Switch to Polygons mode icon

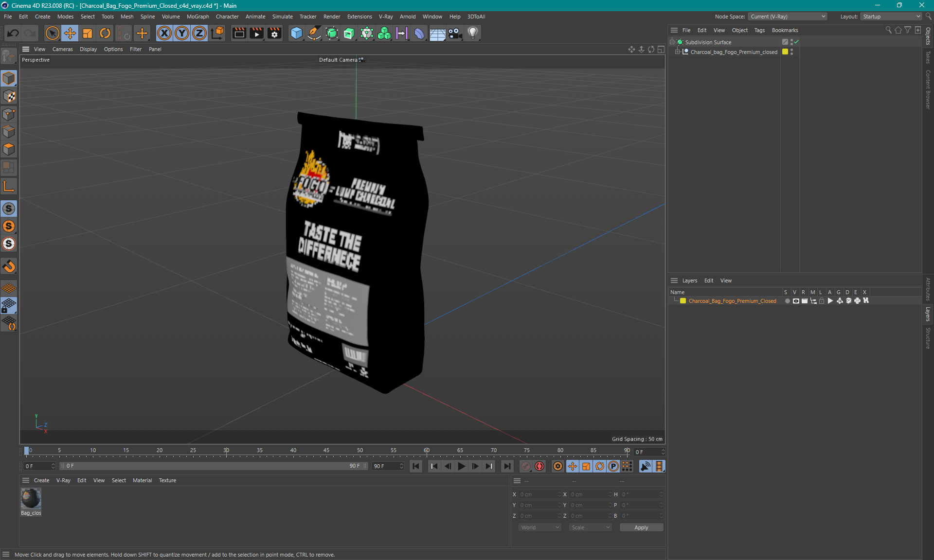[x=9, y=149]
